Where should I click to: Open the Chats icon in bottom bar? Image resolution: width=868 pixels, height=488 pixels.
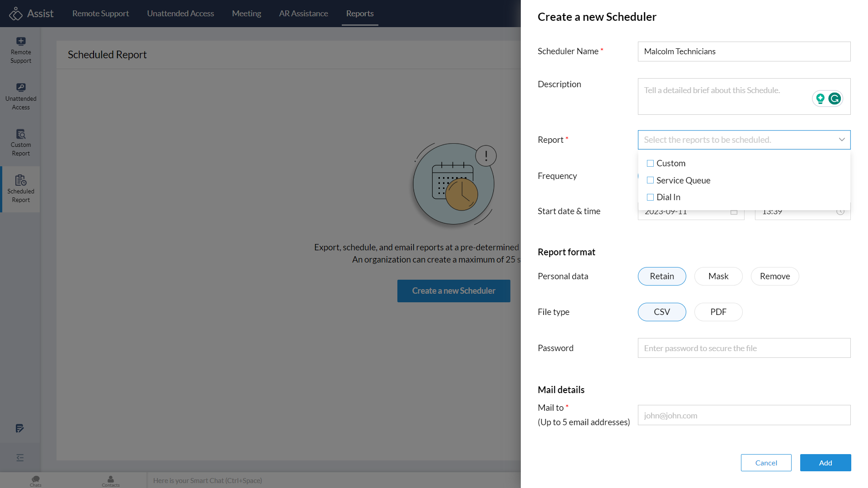pos(36,480)
